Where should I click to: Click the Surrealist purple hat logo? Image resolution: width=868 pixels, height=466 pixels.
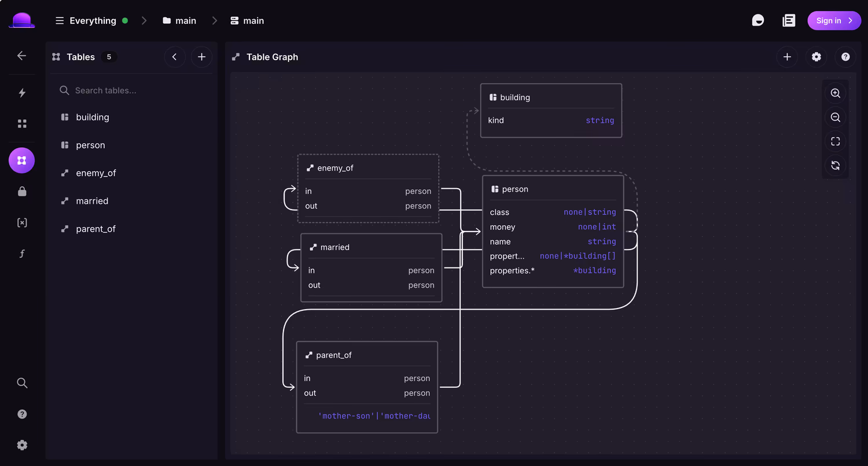click(22, 20)
